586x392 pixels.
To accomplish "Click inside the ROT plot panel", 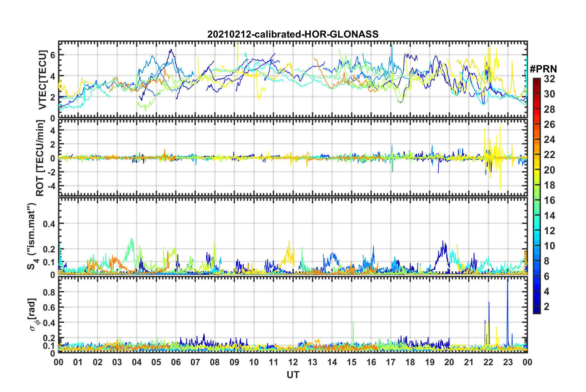I will 293,157.
